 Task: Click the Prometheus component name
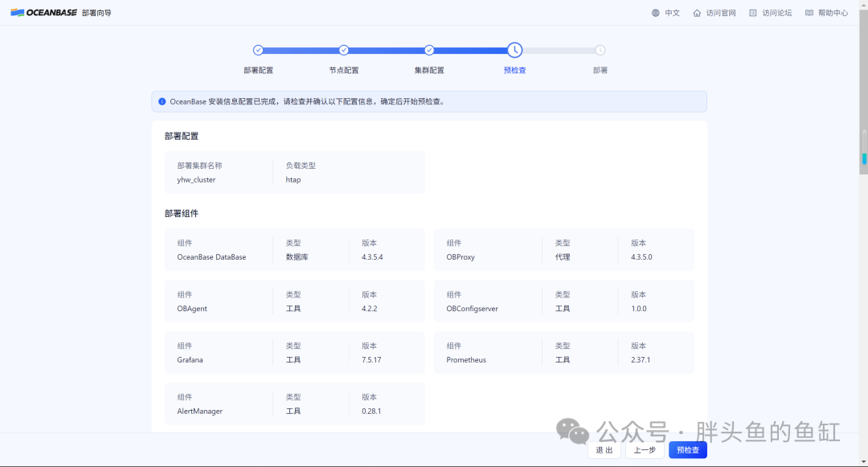click(466, 359)
